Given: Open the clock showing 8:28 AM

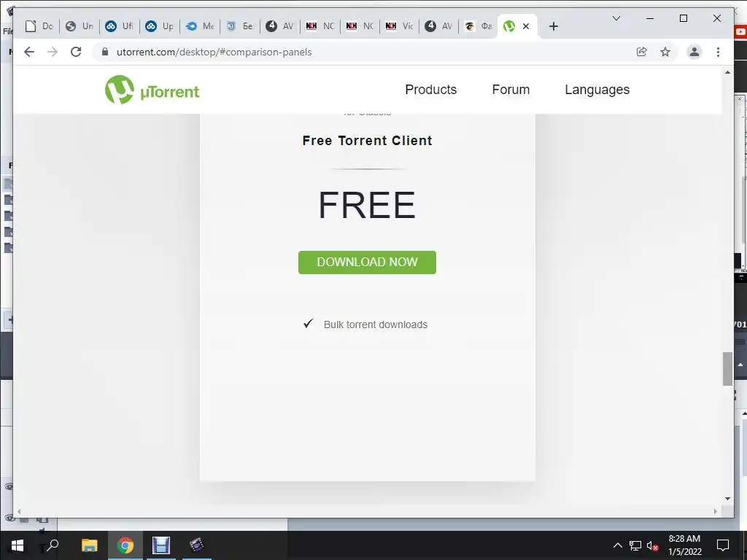Looking at the screenshot, I should click(x=684, y=545).
